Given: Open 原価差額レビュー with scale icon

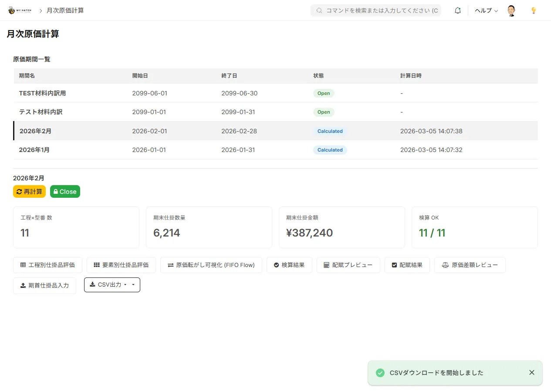Looking at the screenshot, I should (470, 265).
